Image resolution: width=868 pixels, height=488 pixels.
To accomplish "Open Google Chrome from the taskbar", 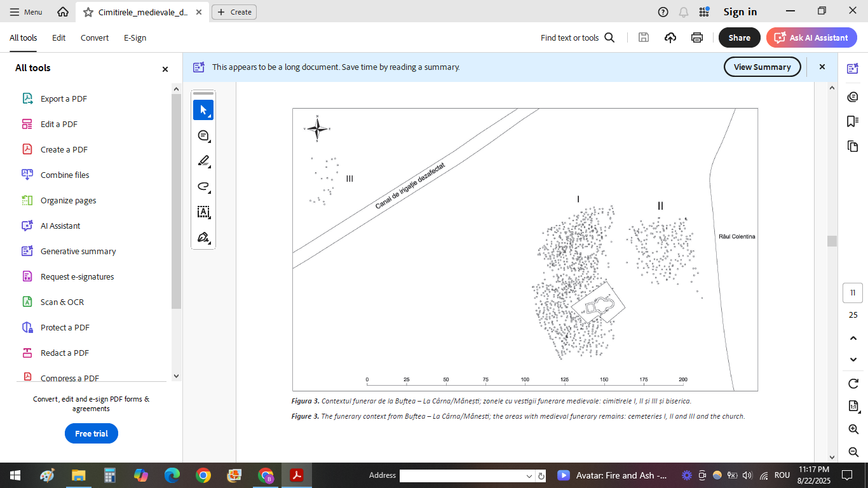I will tap(203, 475).
